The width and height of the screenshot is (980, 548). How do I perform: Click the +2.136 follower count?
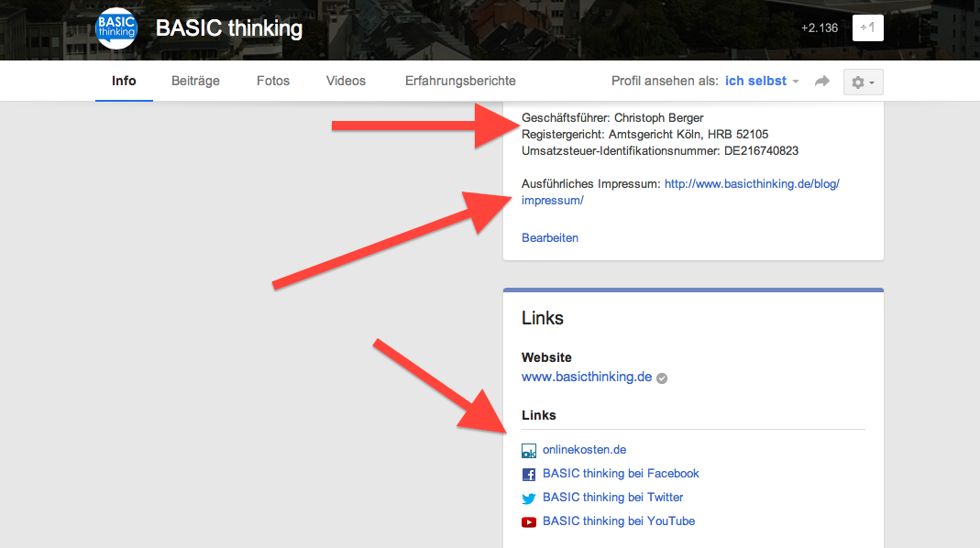coord(820,28)
